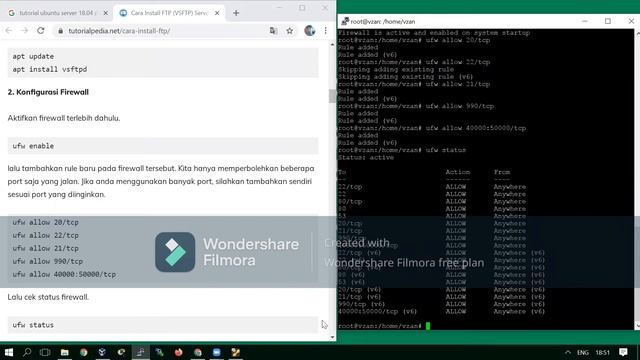
Task: Bookmark this page with star icon
Action: (290, 31)
